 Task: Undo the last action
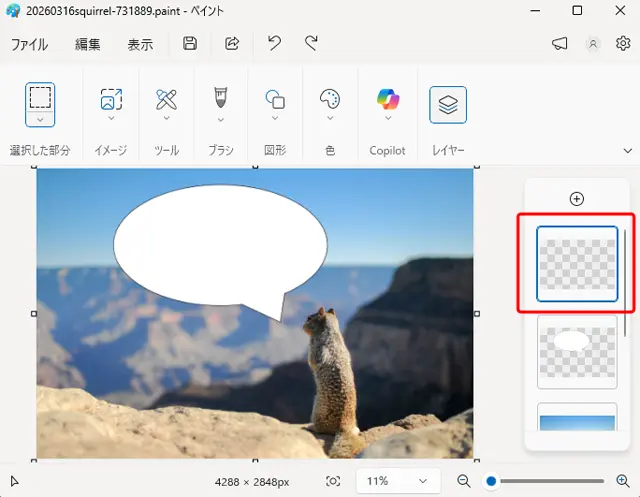point(274,43)
